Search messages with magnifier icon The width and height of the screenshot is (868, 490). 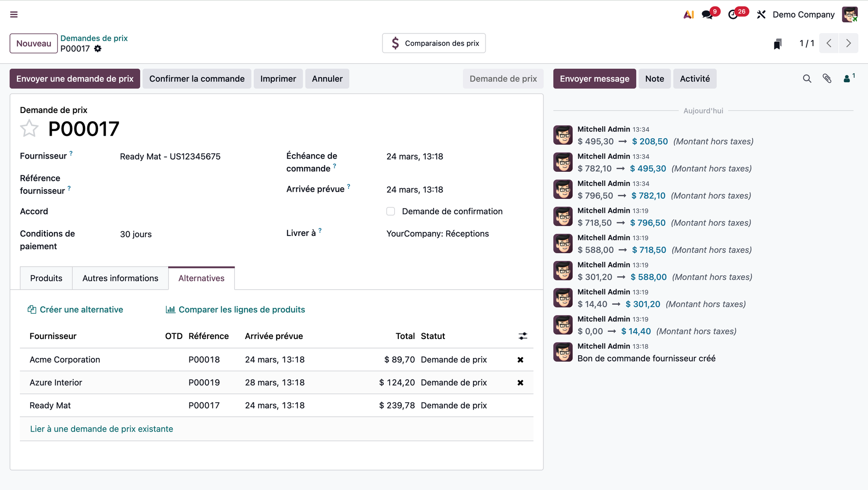point(807,79)
